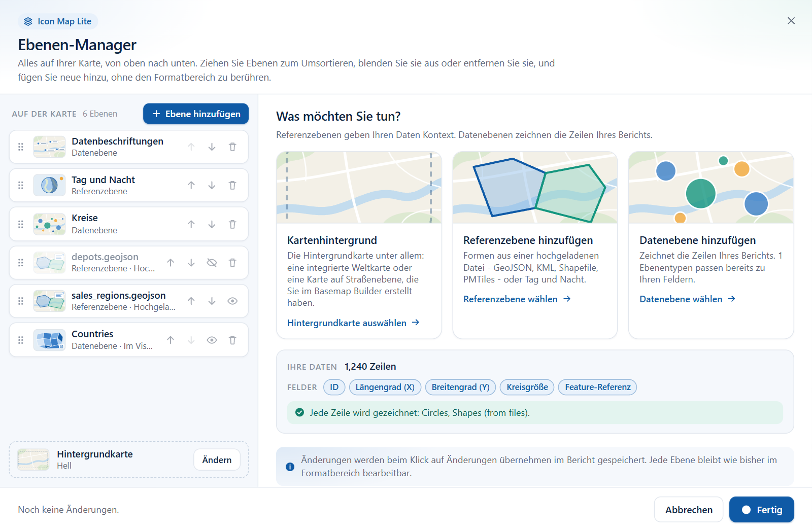812x531 pixels.
Task: Move sales_regions.geojson layer up
Action: click(191, 301)
